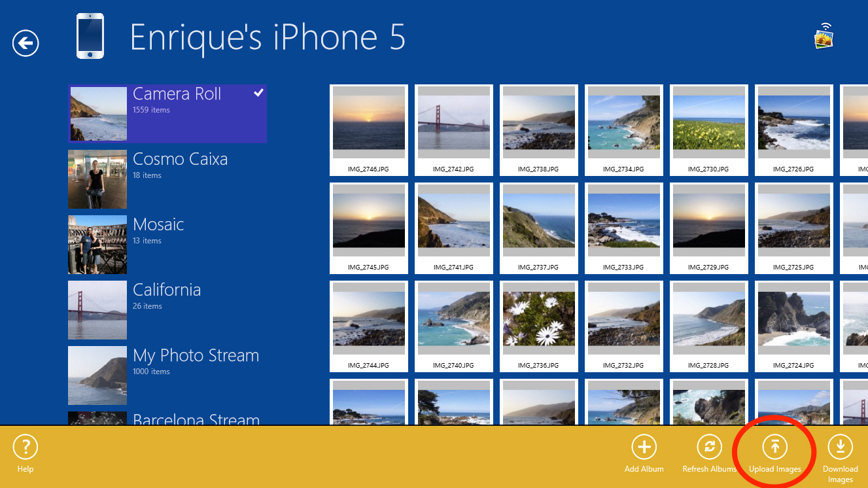The image size is (868, 488).
Task: Go back using the arrow button
Action: tap(26, 44)
